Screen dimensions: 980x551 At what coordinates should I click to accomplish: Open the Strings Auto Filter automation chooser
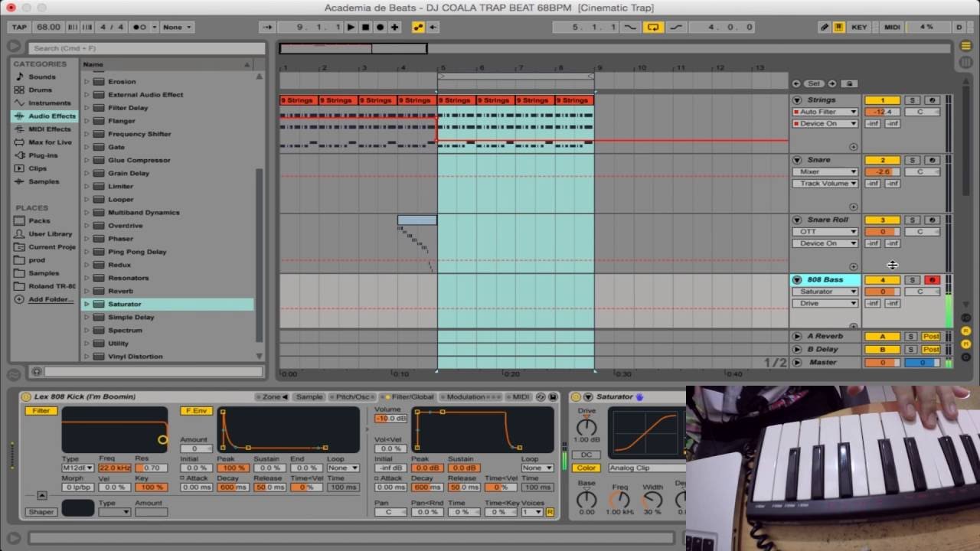tap(825, 112)
